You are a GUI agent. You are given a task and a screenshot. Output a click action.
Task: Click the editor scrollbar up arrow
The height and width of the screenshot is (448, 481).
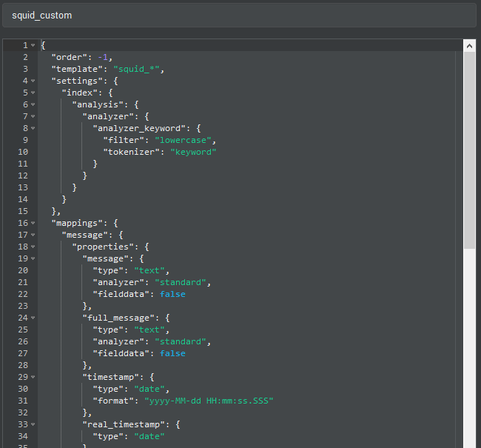469,46
